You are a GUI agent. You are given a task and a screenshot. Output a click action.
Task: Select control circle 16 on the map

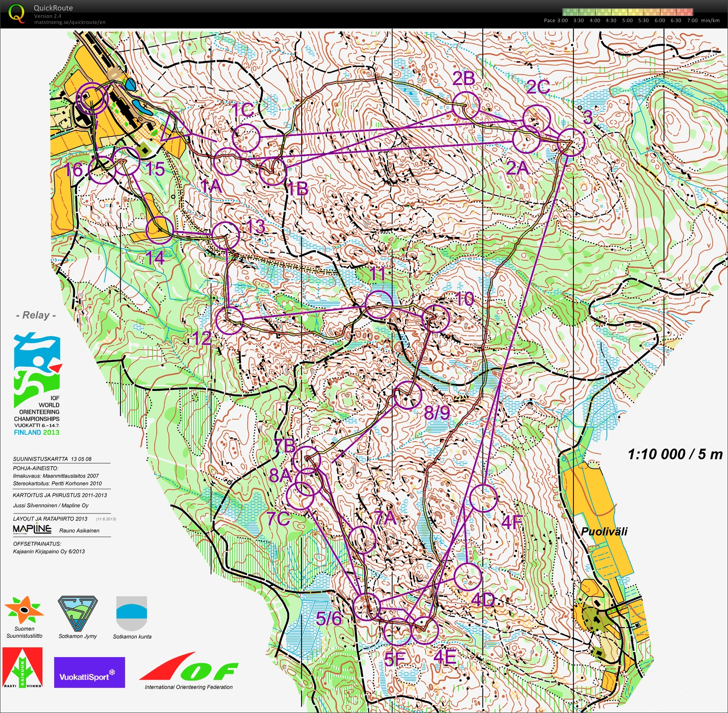coord(102,170)
